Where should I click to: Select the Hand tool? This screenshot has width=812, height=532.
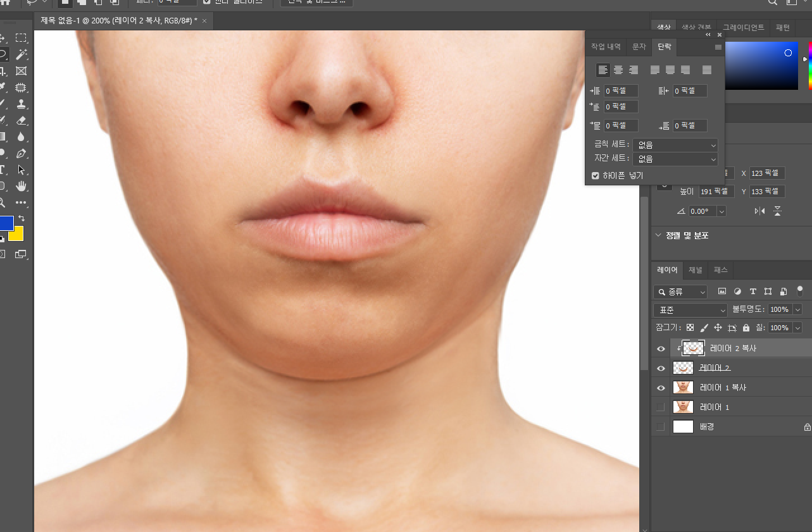click(21, 186)
